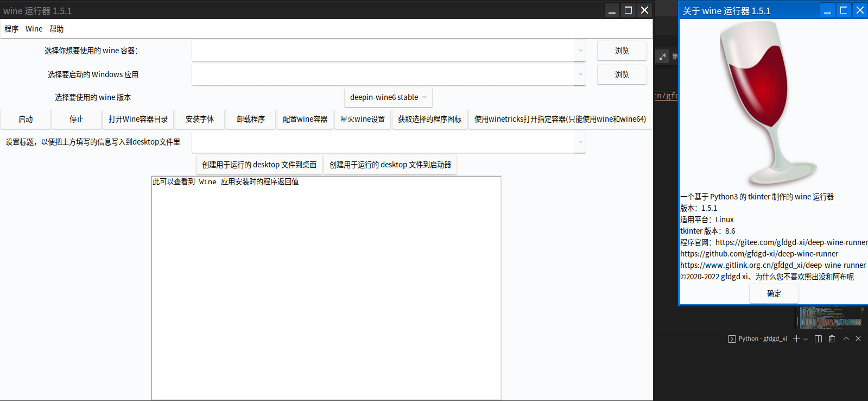Click the 适用平台：Linux line
Viewport: 868px width, 401px height.
pos(707,220)
